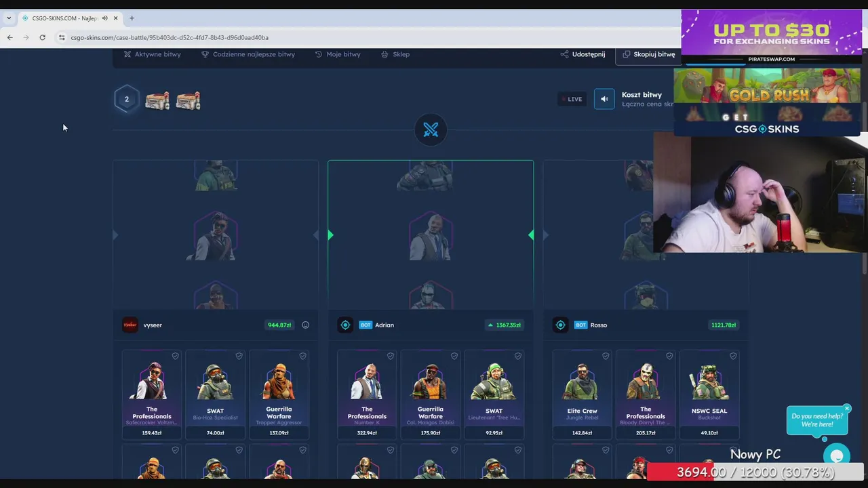Screen dimensions: 868x488
Task: Click the Skopiuj bitwę button
Action: point(648,54)
